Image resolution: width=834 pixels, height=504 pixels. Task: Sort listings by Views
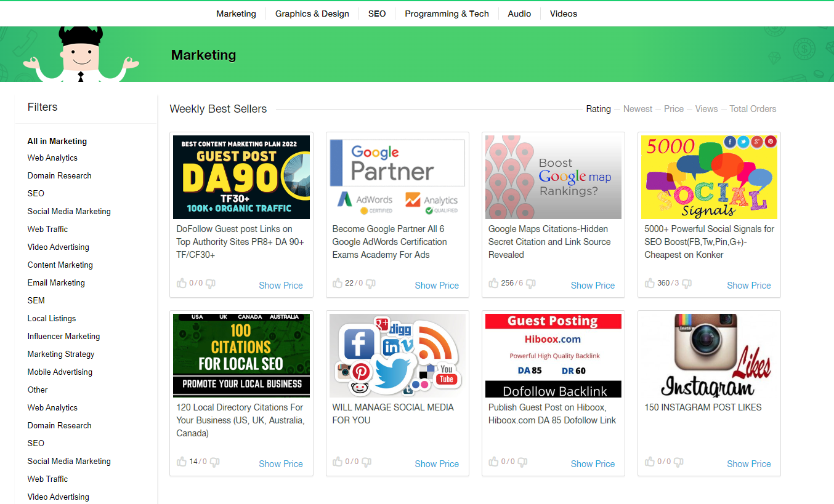(x=706, y=109)
